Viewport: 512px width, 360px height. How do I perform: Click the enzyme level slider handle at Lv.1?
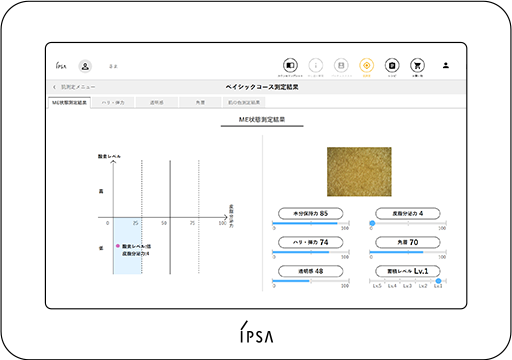(x=438, y=281)
